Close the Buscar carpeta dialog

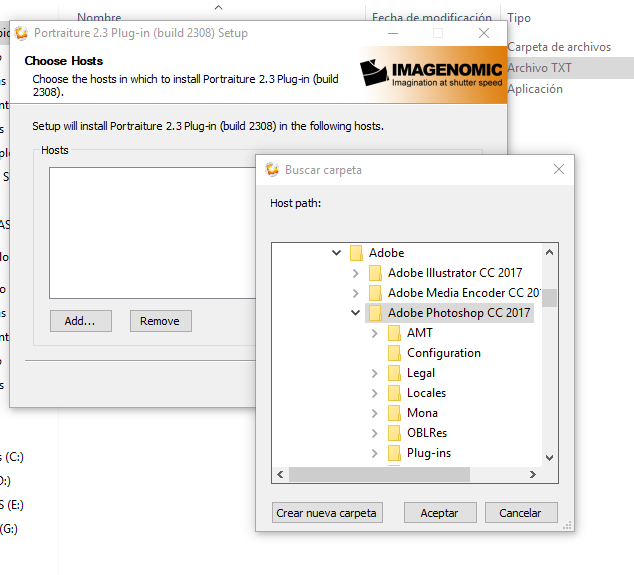(x=559, y=169)
